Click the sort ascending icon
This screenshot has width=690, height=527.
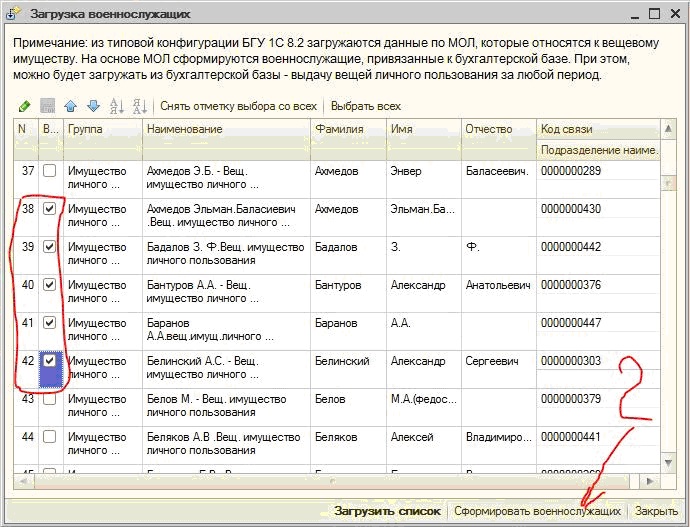117,106
